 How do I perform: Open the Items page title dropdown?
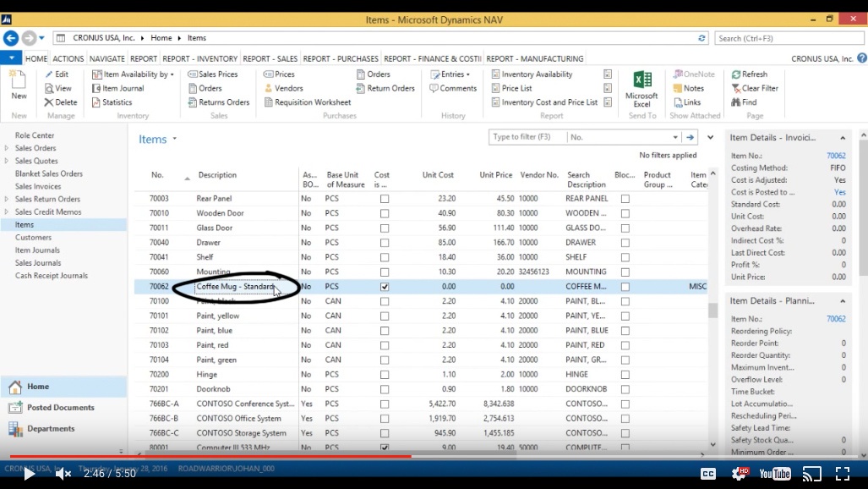174,138
